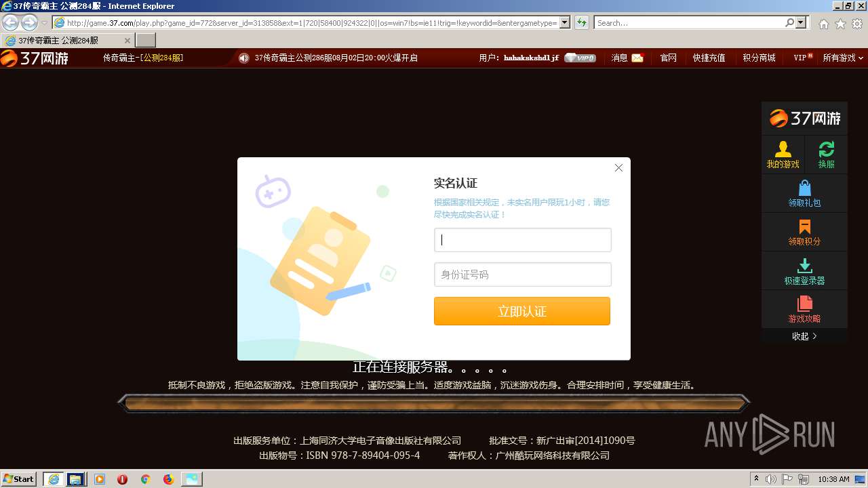Open the 官网 official site link
The width and height of the screenshot is (868, 488).
click(x=668, y=58)
